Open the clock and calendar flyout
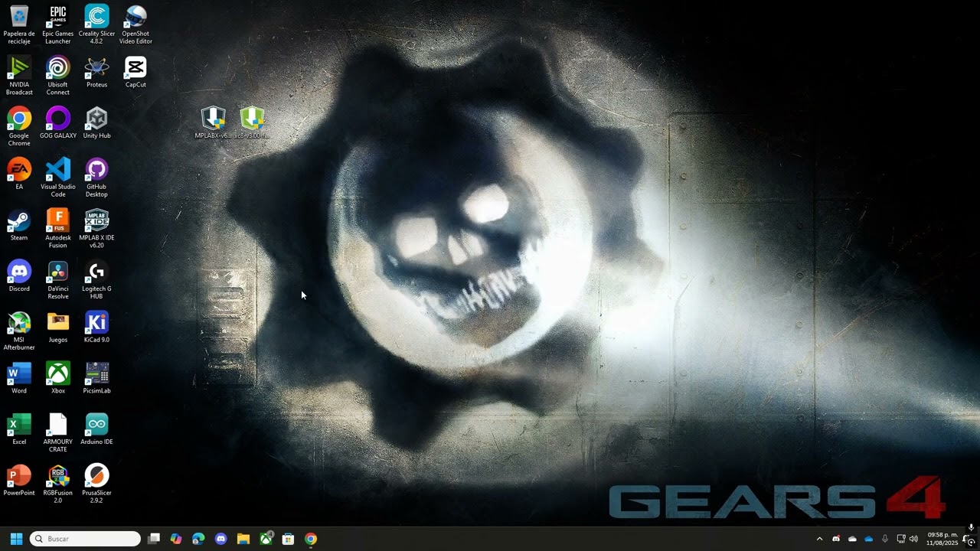 [942, 539]
